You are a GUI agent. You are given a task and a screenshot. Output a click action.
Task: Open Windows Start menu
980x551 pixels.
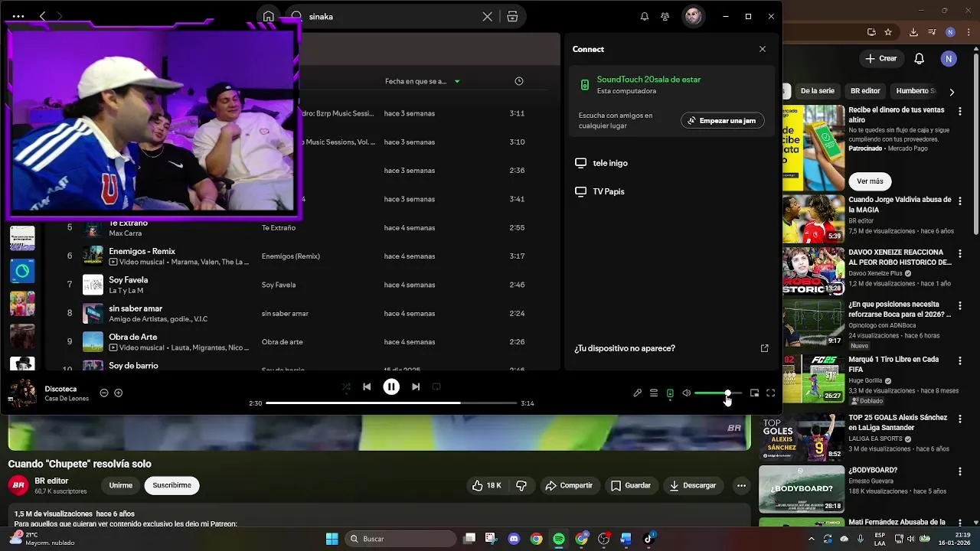click(332, 539)
